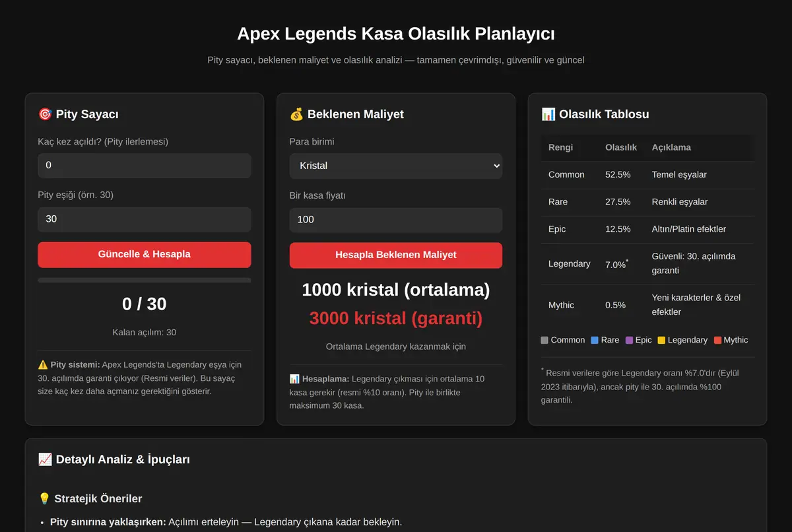792x532 pixels.
Task: Click the warning emoji before Pity sistemi note
Action: pyautogui.click(x=43, y=364)
